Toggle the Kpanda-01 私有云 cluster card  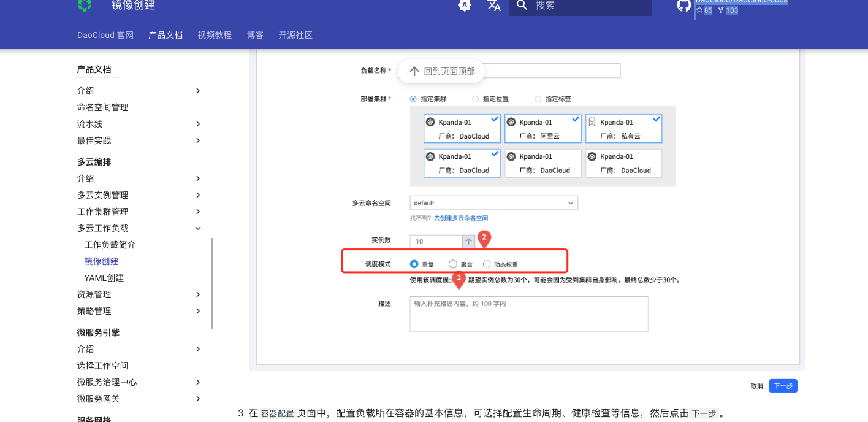pos(623,129)
